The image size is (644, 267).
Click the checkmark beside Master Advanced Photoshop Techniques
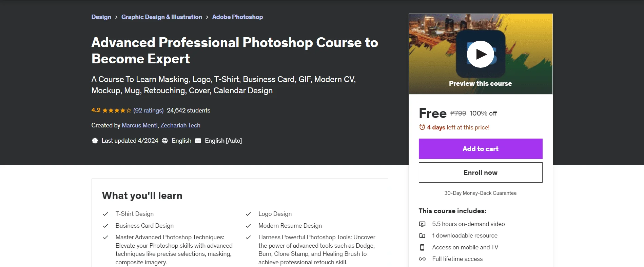click(x=105, y=237)
